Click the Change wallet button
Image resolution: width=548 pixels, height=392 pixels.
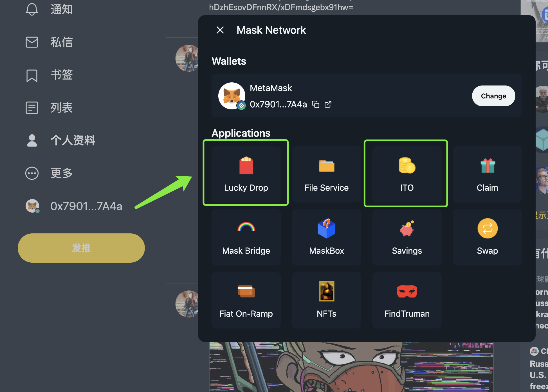pos(493,96)
